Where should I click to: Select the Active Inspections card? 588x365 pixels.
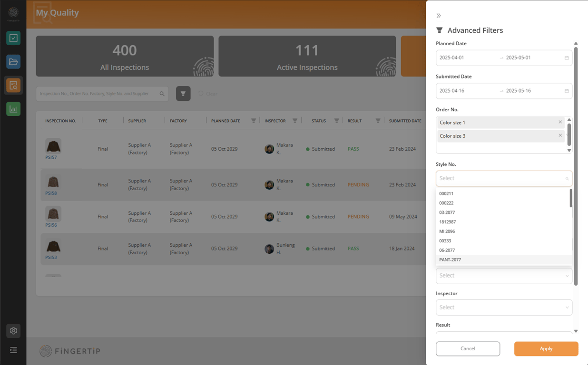(x=307, y=56)
